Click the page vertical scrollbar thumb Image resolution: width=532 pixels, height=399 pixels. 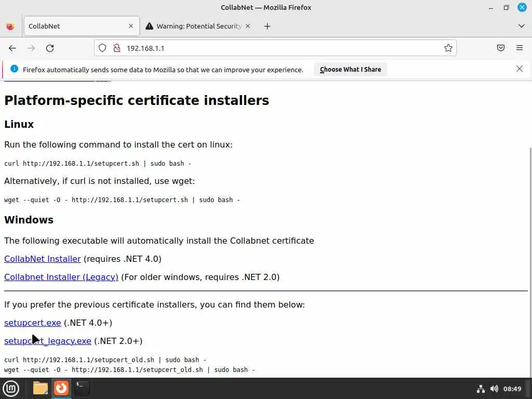(530, 261)
